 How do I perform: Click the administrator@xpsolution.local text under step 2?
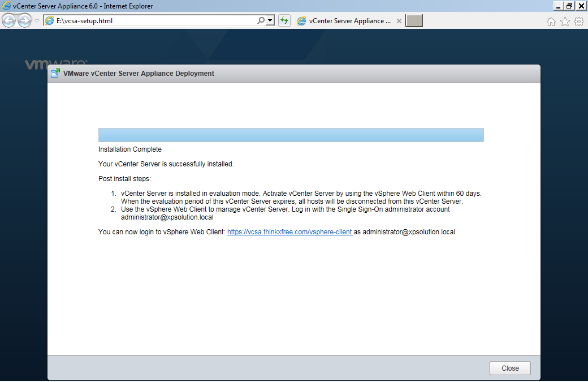[167, 217]
